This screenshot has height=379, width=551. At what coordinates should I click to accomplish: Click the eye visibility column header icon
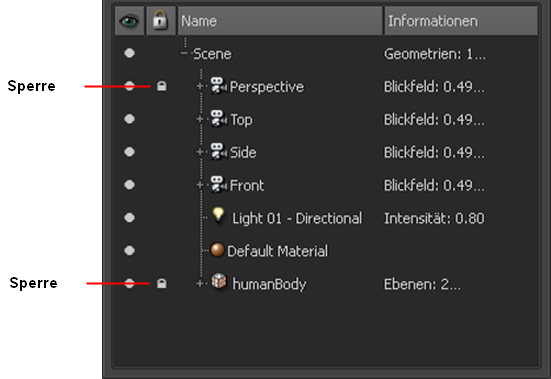(129, 21)
